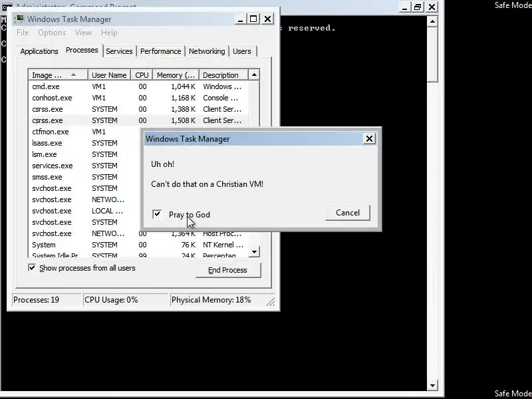Screen dimensions: 532x399
Task: Select the lsm.exe process
Action: (85, 154)
